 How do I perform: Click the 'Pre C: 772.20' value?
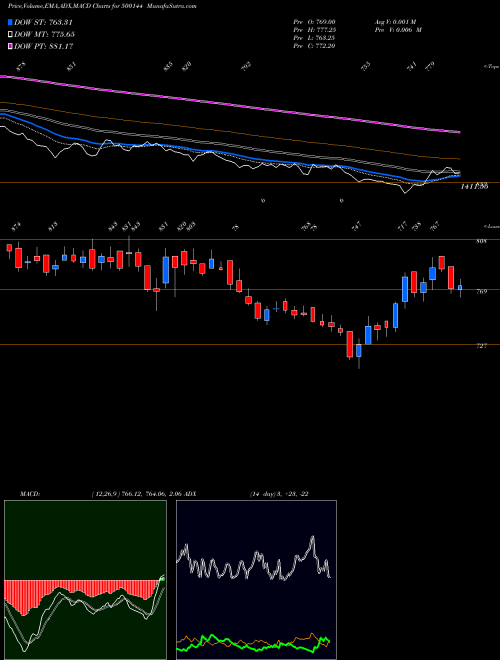(x=314, y=46)
